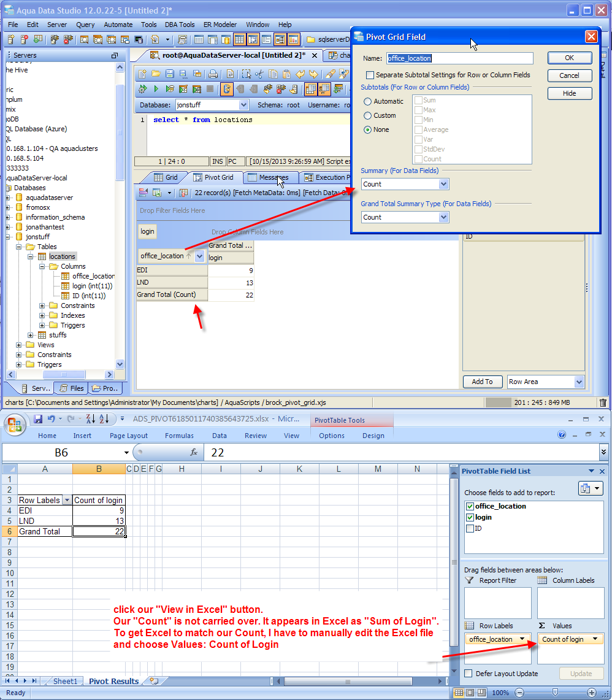Click the Files tab at bottom of Servers panel

71,388
